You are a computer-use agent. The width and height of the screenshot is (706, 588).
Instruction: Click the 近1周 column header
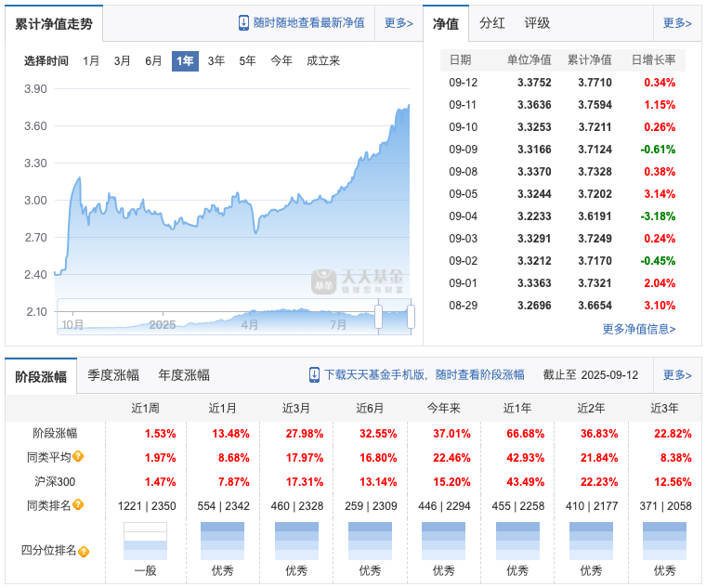145,409
